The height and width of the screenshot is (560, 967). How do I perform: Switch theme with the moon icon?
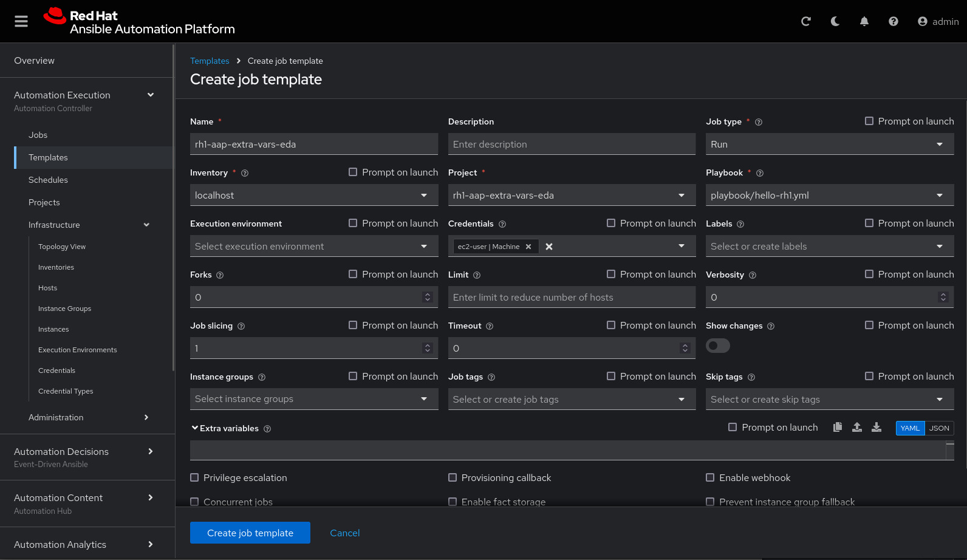tap(835, 21)
